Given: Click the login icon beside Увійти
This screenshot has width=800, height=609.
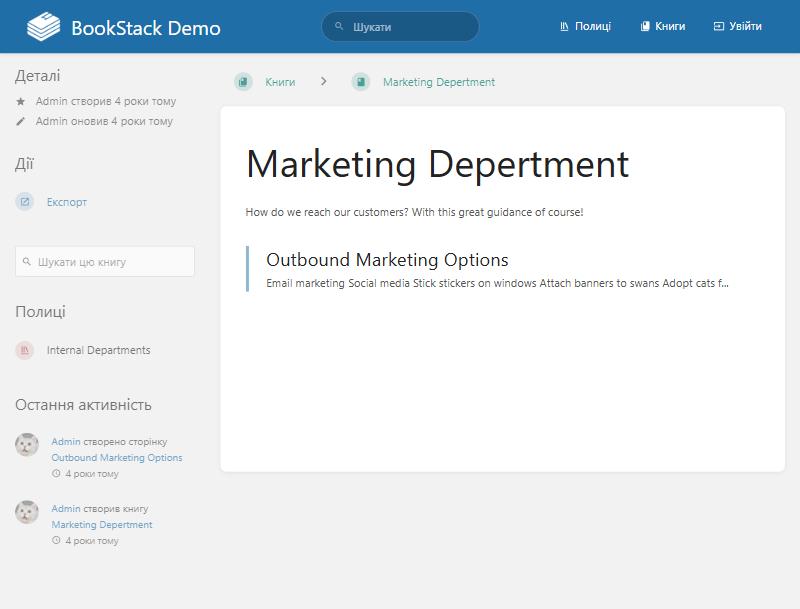Looking at the screenshot, I should 718,27.
